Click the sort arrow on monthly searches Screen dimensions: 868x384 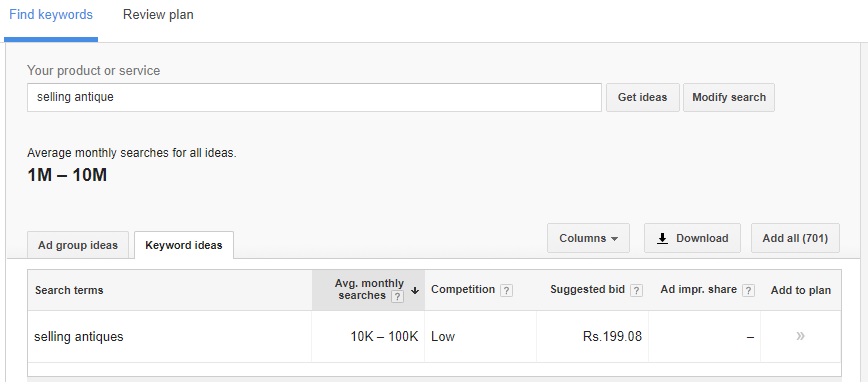415,290
